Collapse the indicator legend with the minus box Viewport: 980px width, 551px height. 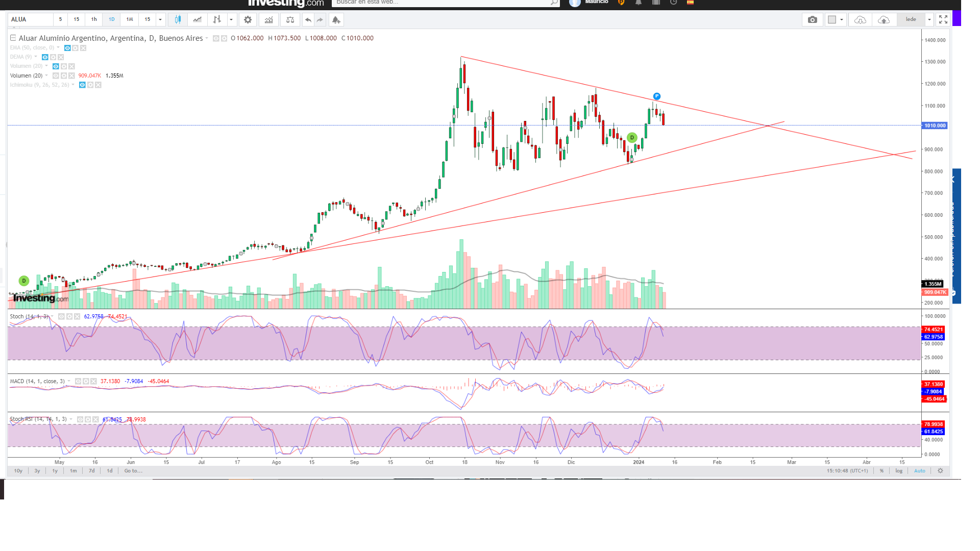point(13,38)
